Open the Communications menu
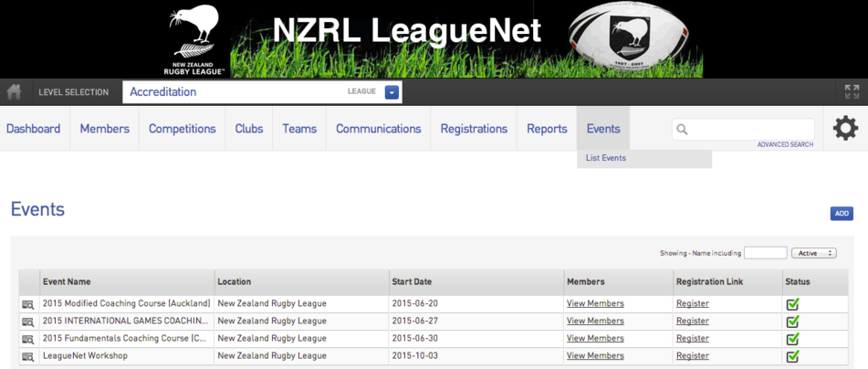This screenshot has height=369, width=868. pyautogui.click(x=379, y=129)
